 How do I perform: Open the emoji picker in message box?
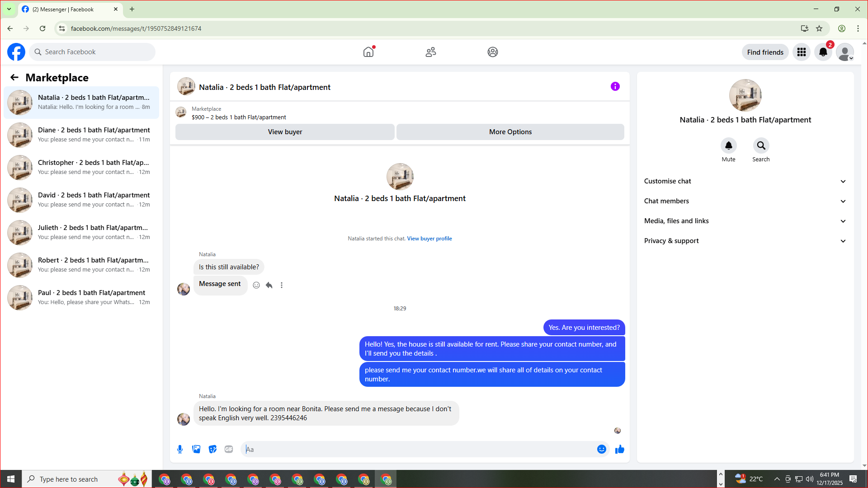[601, 449]
